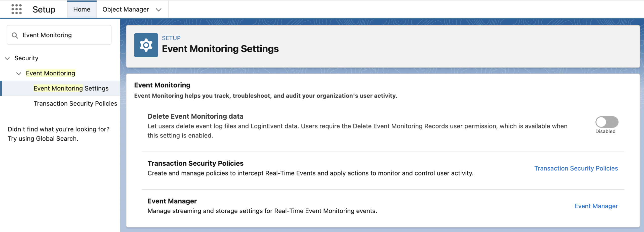This screenshot has height=232, width=644.
Task: Open the Transaction Security Policies link
Action: coord(576,168)
